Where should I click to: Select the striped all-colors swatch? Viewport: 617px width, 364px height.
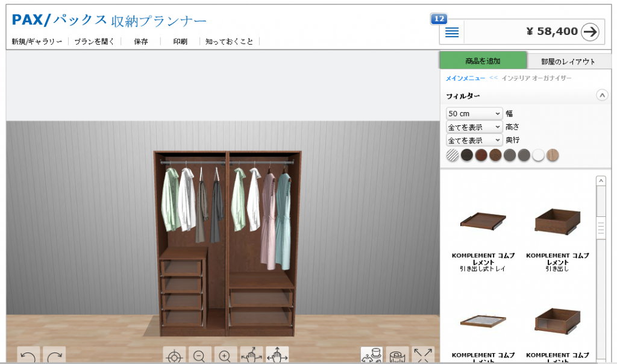click(x=453, y=155)
